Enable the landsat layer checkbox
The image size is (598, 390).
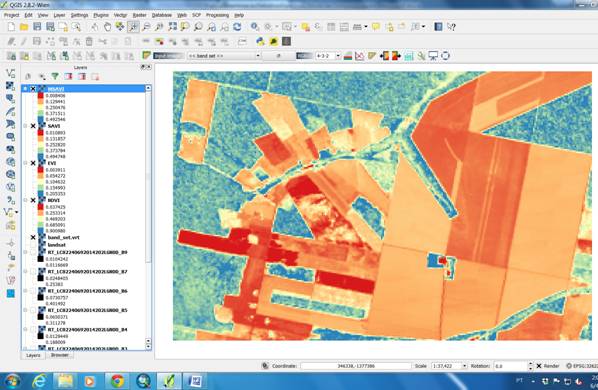(33, 245)
